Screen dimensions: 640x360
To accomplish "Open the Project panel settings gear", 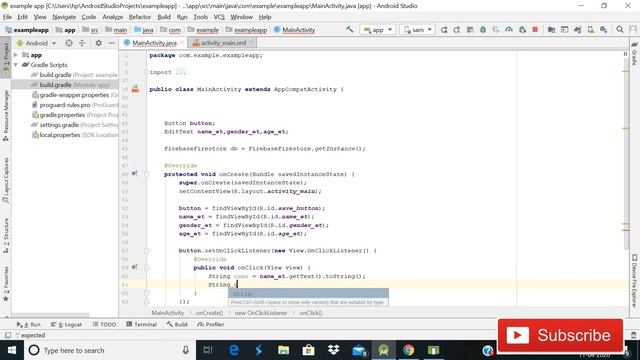I will [98, 43].
